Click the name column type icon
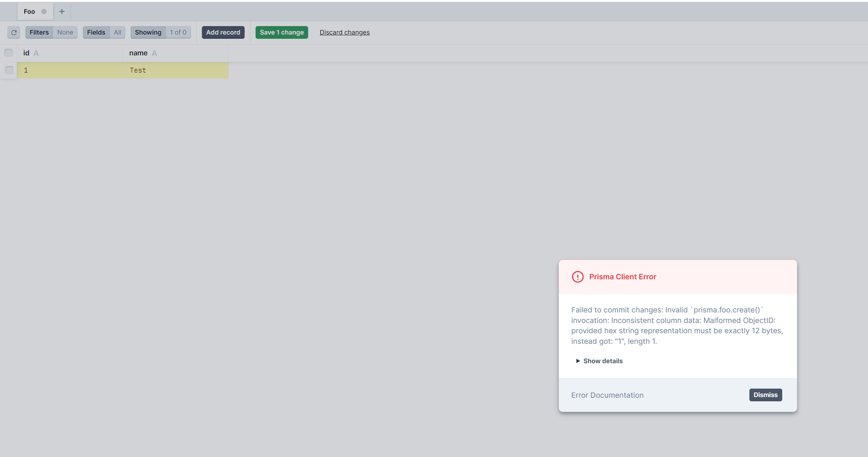The image size is (868, 457). click(x=154, y=53)
